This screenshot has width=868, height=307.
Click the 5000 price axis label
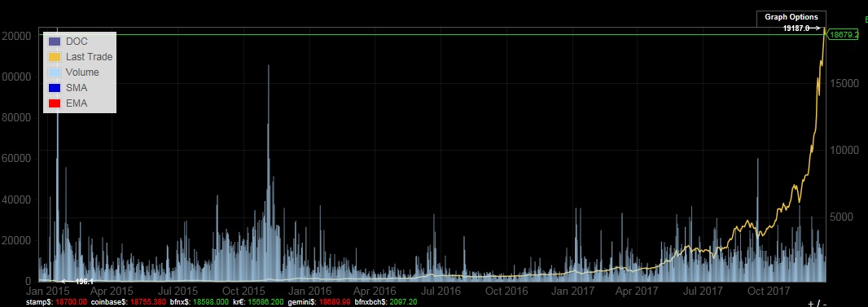point(841,217)
